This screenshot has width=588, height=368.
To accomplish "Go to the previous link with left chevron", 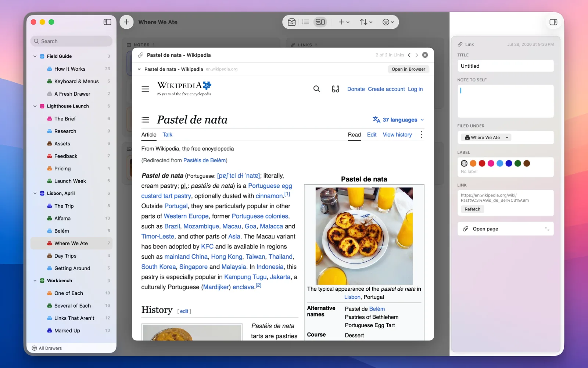I will (x=409, y=55).
